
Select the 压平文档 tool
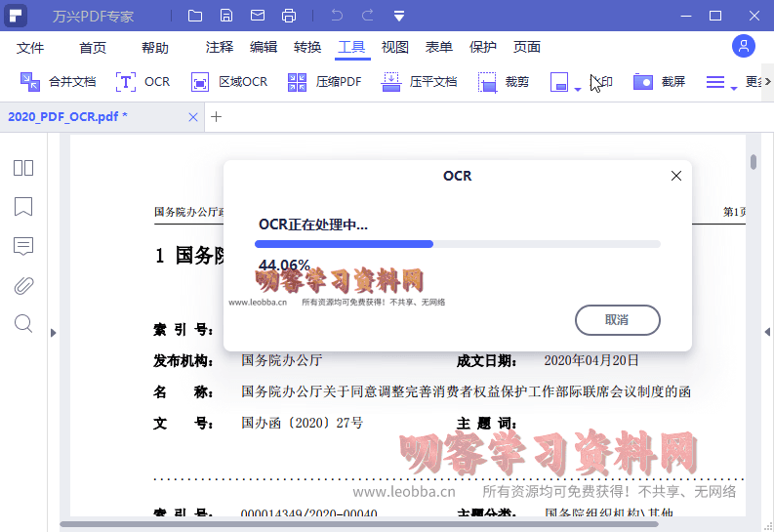(x=390, y=82)
